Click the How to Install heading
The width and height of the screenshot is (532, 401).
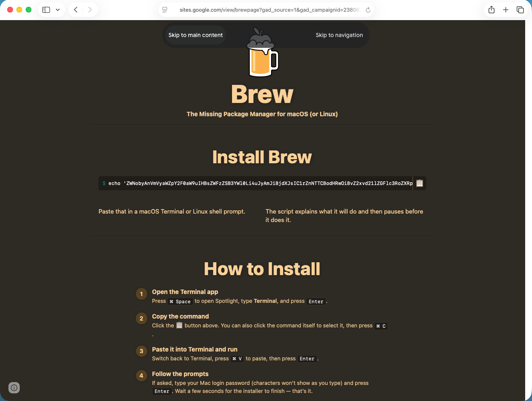coord(262,269)
